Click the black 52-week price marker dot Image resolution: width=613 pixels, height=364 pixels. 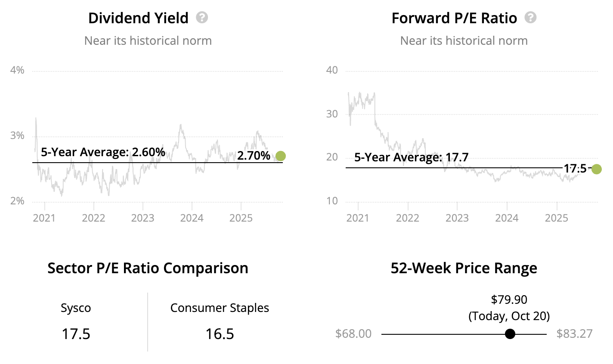(x=510, y=334)
